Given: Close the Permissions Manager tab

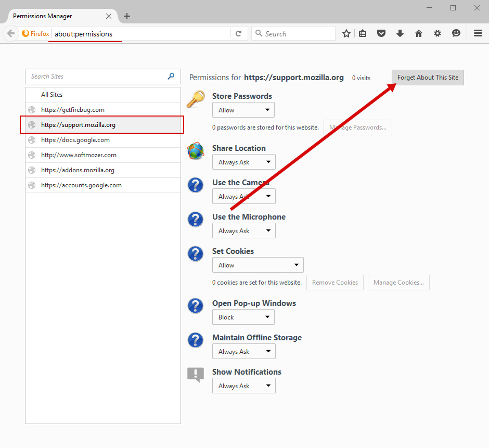Looking at the screenshot, I should click(x=109, y=16).
